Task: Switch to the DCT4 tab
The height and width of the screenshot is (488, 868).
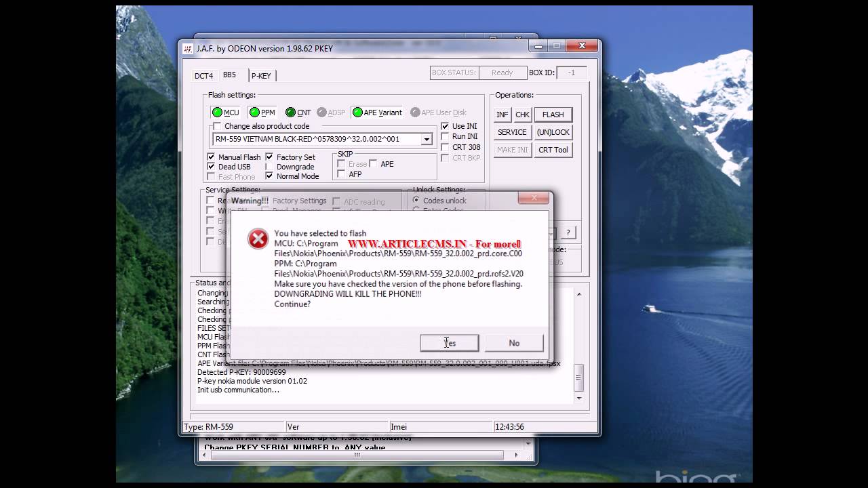Action: [x=203, y=76]
